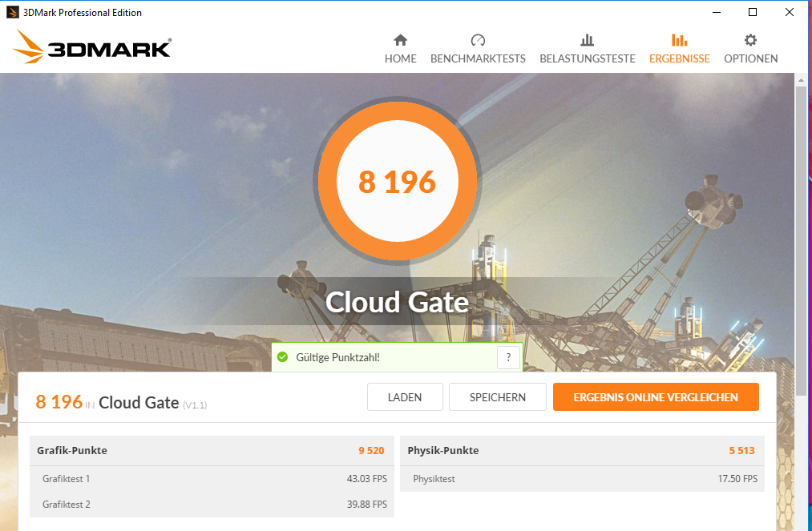Screen dimensions: 812x531
Task: Click the large 8 196 score circle
Action: pyautogui.click(x=398, y=181)
